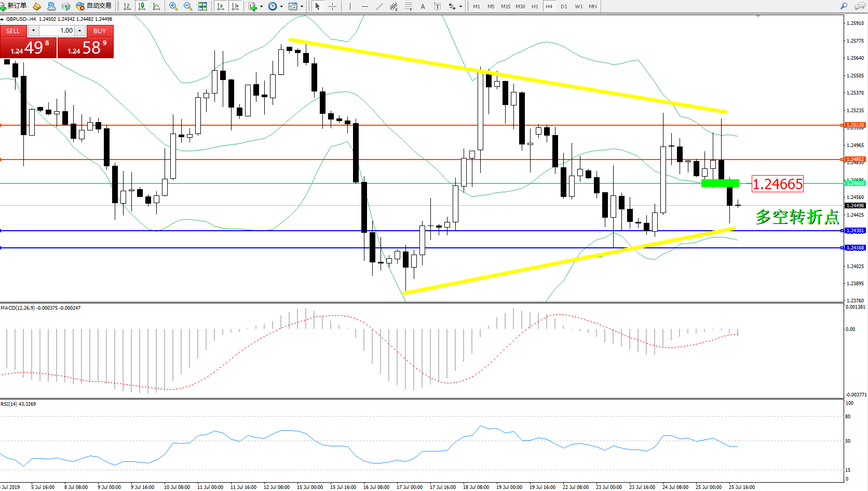Pick the horizontal line drawing tool
This screenshot has height=491, width=868.
(365, 6)
